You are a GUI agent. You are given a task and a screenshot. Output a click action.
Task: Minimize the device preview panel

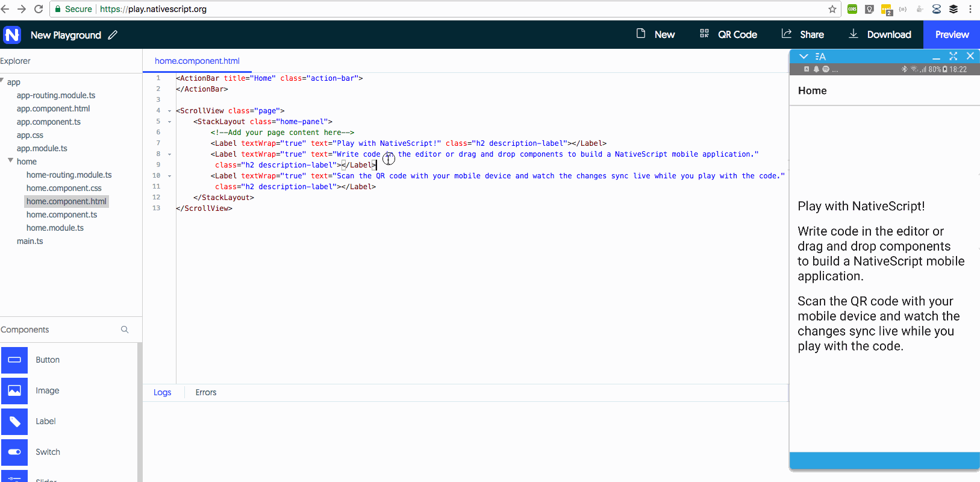[936, 57]
